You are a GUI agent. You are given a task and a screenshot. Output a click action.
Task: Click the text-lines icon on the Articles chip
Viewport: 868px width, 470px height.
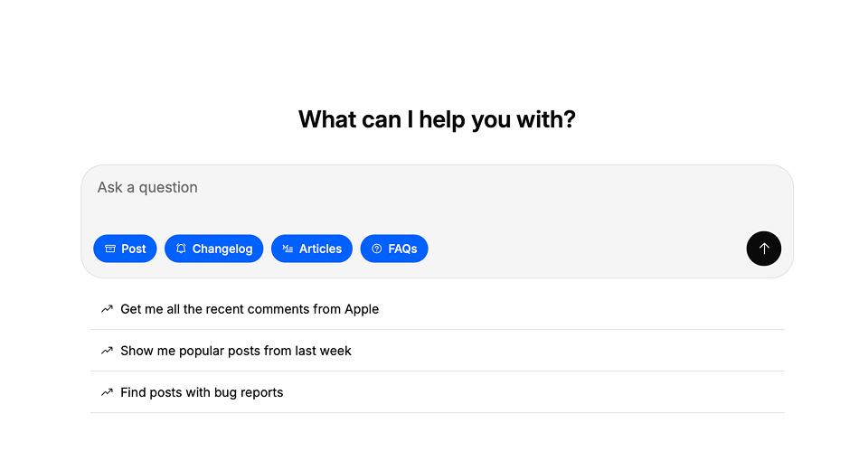coord(288,249)
